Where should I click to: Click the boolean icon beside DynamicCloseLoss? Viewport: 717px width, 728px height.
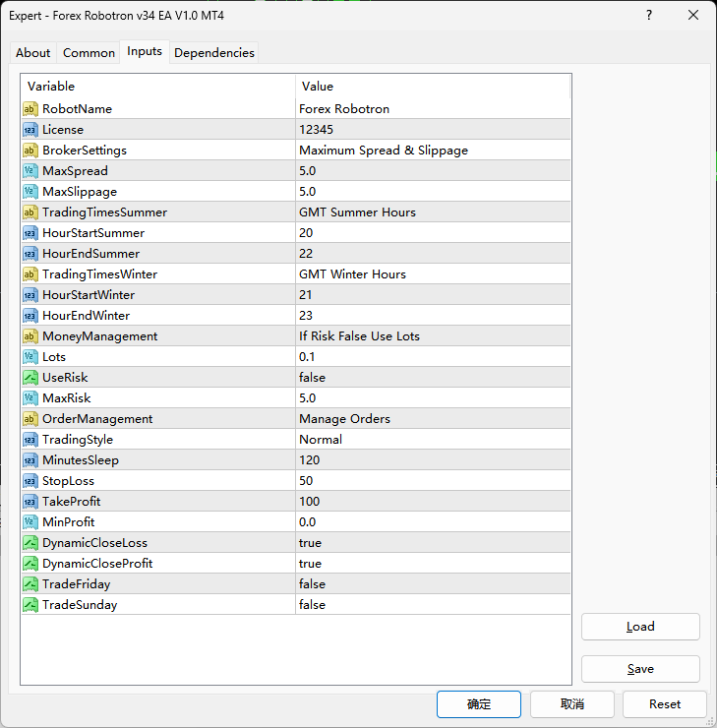[30, 543]
